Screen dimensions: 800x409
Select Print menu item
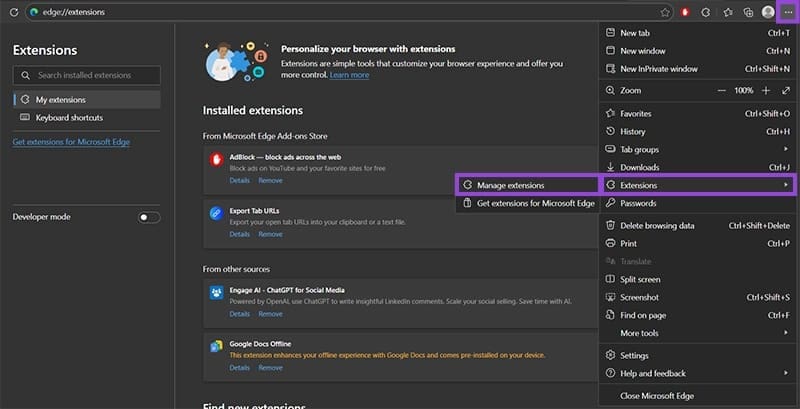697,244
